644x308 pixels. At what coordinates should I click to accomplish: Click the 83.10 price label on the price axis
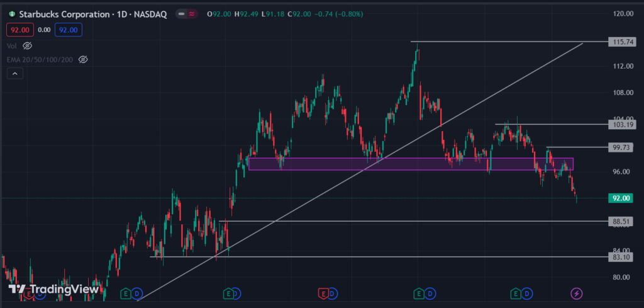621,257
